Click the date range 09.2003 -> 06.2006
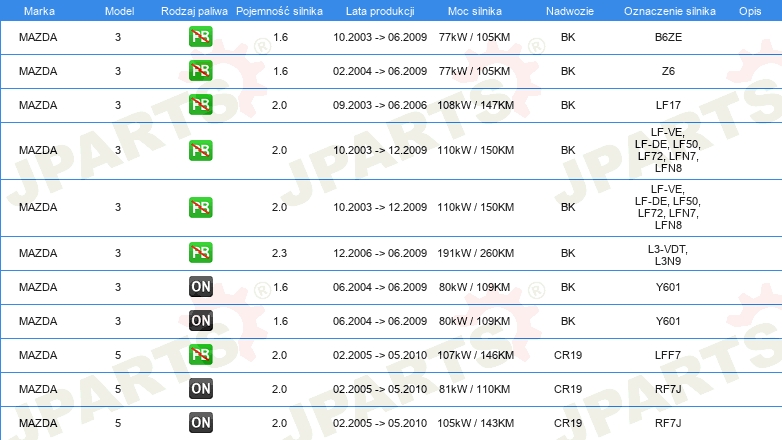Screen dimensions: 782x440 (x=380, y=105)
